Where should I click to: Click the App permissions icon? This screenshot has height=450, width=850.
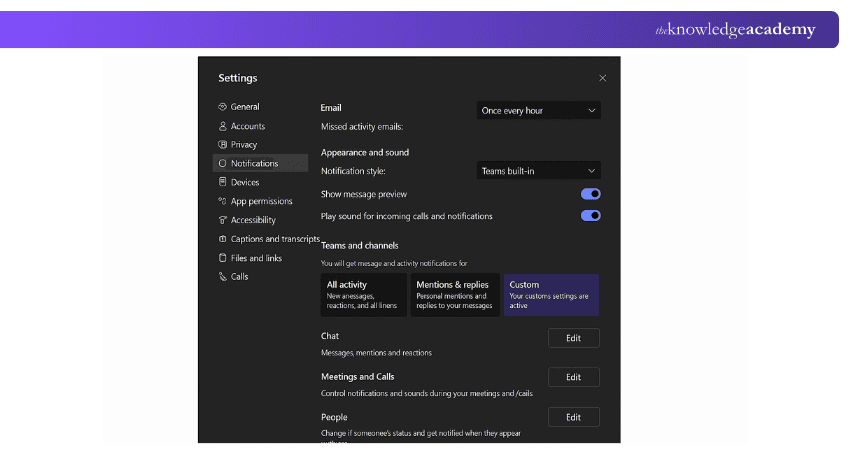click(x=222, y=201)
